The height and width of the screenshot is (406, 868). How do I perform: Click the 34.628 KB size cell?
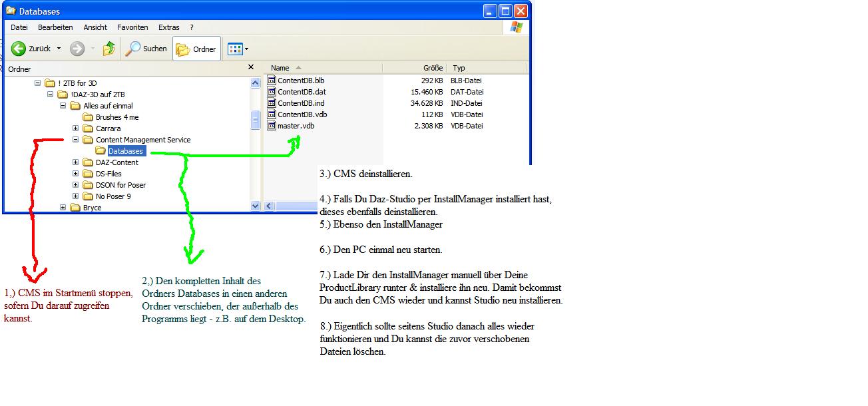coord(427,103)
